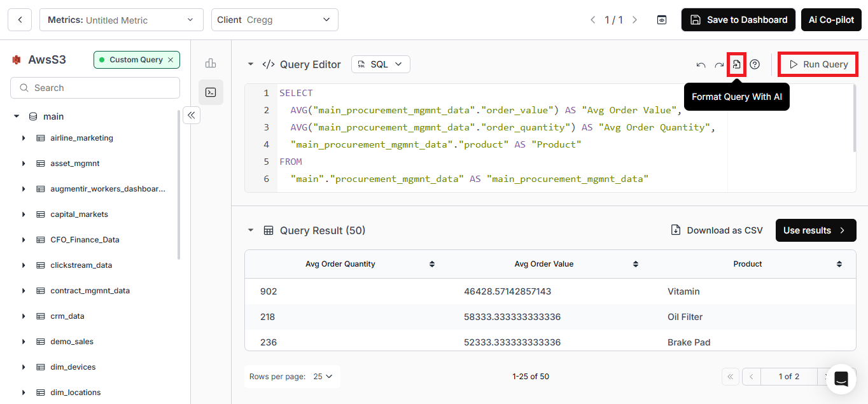Screen dimensions: 868x404
Task: Click the back arrow button
Action: 20,20
